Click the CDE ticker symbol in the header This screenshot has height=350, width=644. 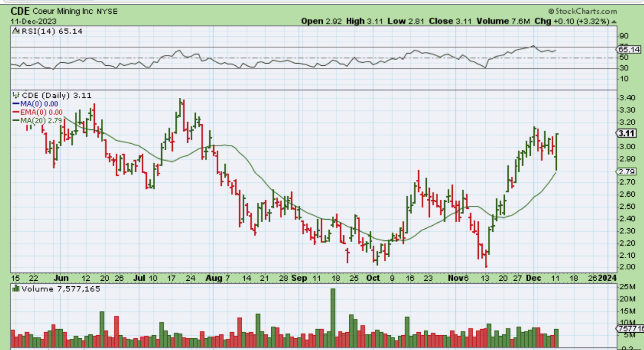point(20,11)
